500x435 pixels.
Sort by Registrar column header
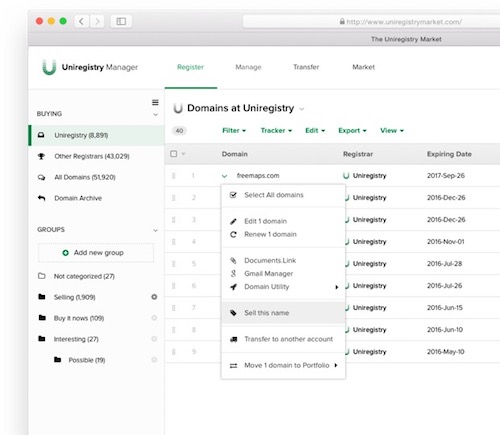(358, 154)
